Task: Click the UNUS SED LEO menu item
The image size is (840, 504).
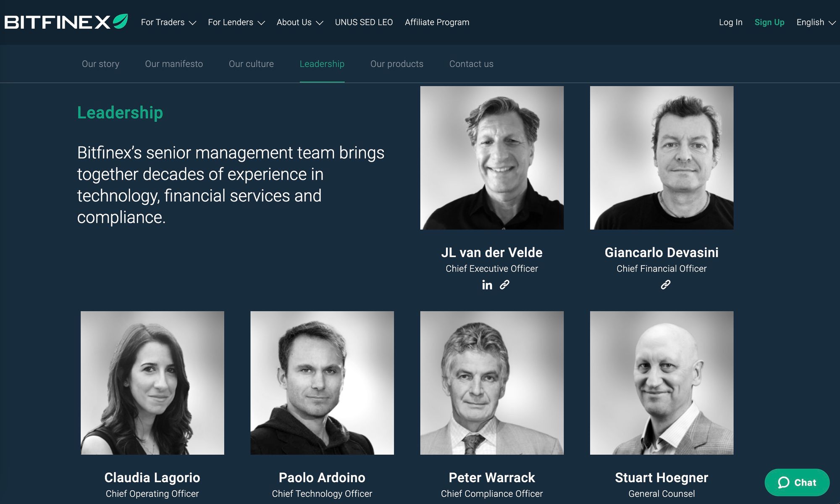Action: [364, 22]
